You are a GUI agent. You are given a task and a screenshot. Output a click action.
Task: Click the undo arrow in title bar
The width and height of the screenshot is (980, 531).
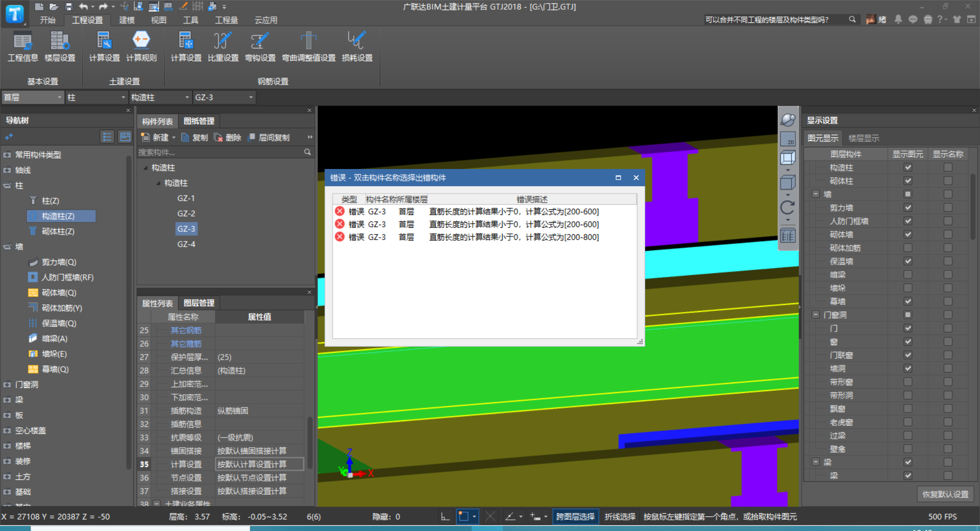84,7
